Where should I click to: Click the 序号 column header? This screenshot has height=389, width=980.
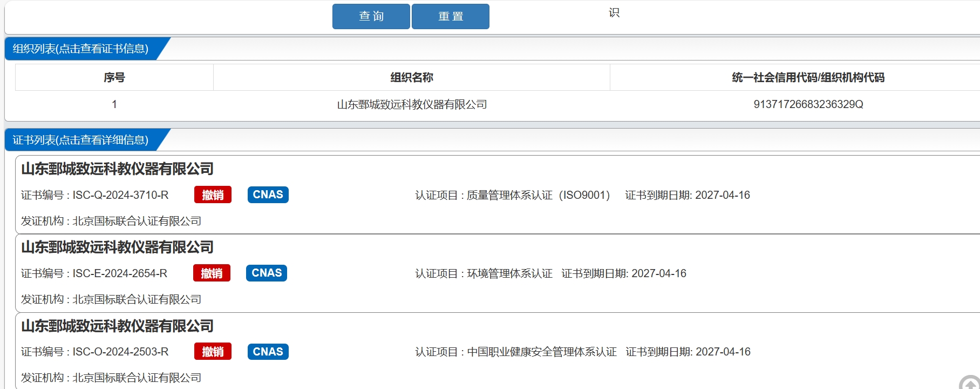(114, 77)
